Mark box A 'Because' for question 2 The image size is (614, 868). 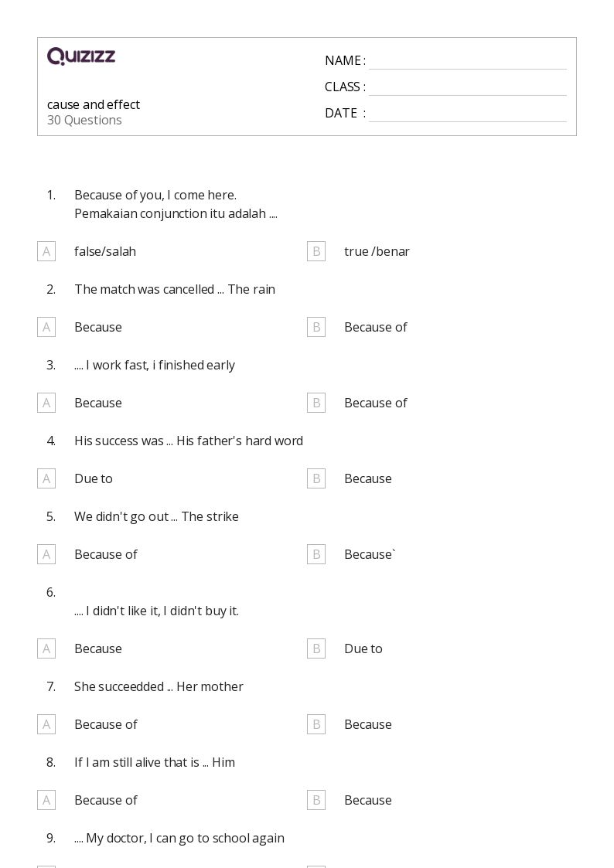click(46, 327)
